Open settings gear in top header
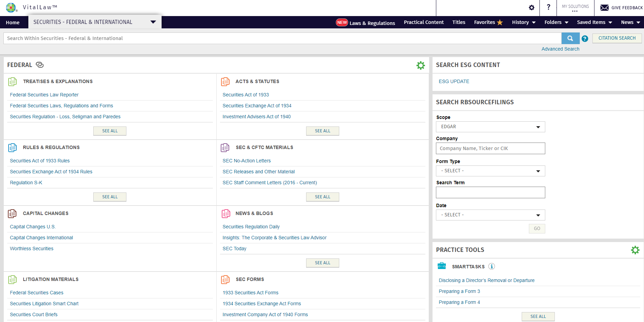644x322 pixels. click(531, 8)
